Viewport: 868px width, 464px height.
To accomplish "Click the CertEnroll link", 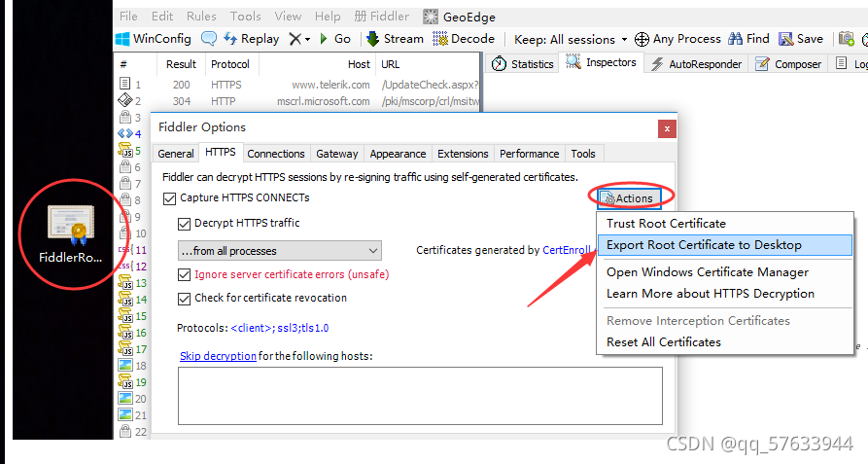I will point(566,250).
